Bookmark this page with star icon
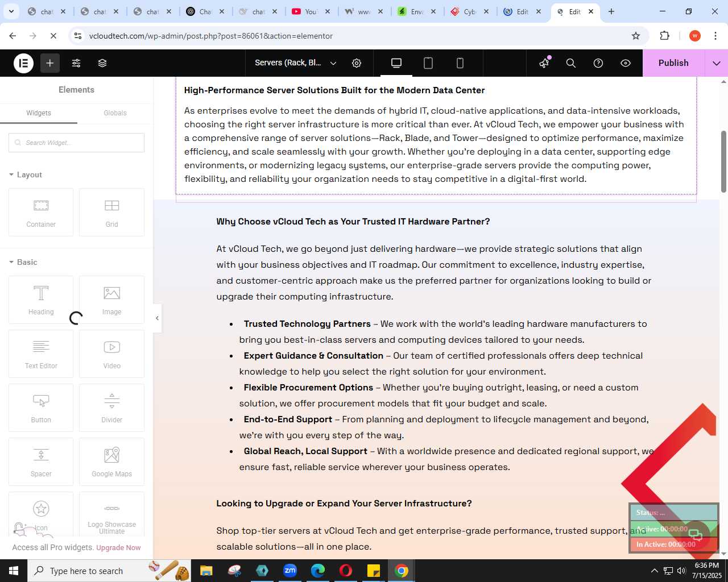The height and width of the screenshot is (582, 728). pyautogui.click(x=636, y=36)
